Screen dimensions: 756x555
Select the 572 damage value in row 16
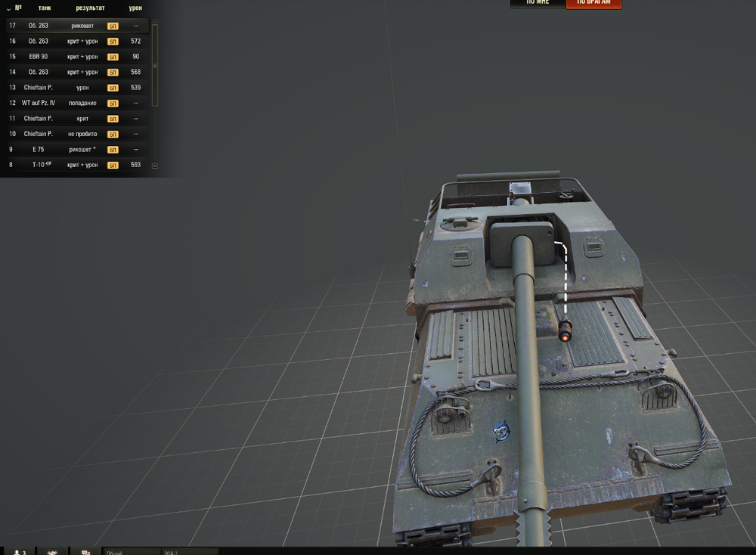[x=135, y=42]
